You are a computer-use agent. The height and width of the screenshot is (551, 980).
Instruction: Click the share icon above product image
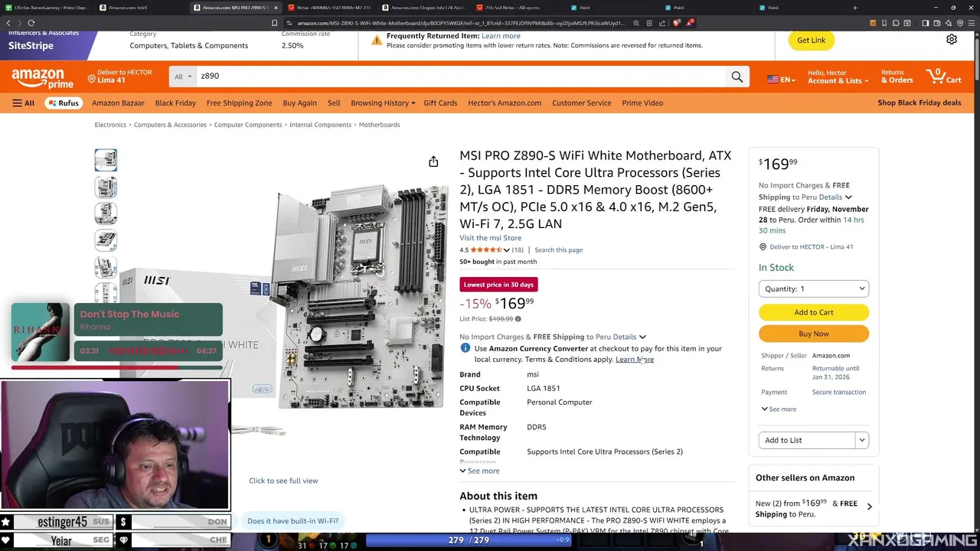pyautogui.click(x=433, y=161)
